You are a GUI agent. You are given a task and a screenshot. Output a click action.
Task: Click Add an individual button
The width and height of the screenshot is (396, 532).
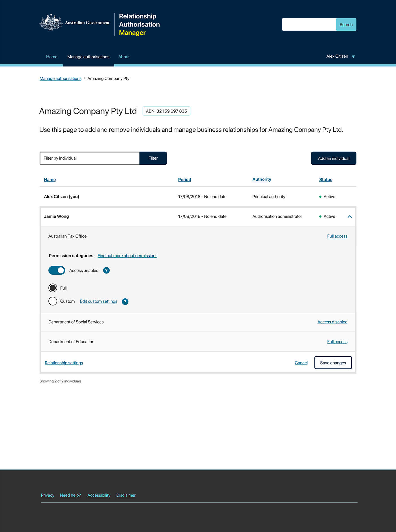pyautogui.click(x=333, y=158)
